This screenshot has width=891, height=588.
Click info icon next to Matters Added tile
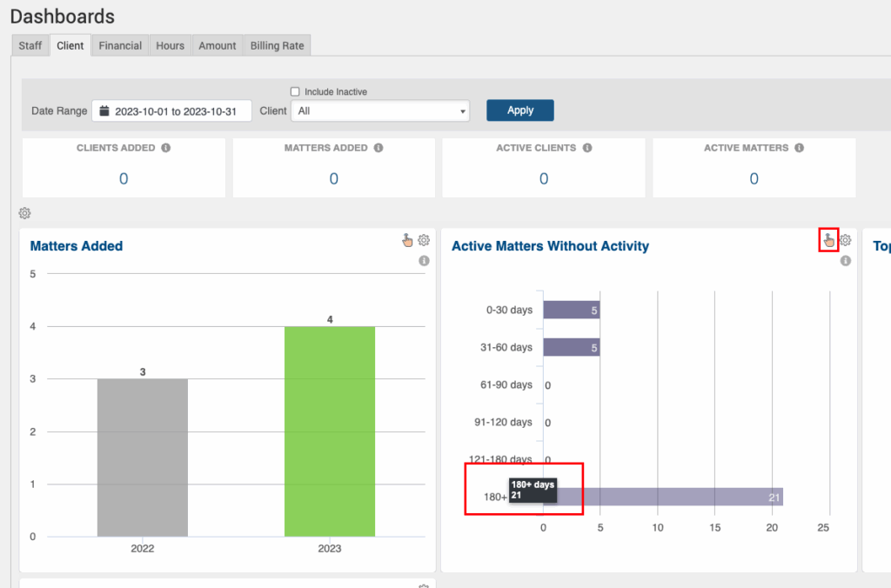tap(379, 148)
